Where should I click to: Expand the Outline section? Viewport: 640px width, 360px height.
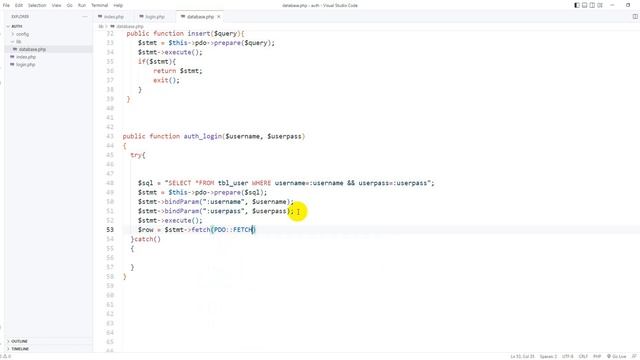19,341
